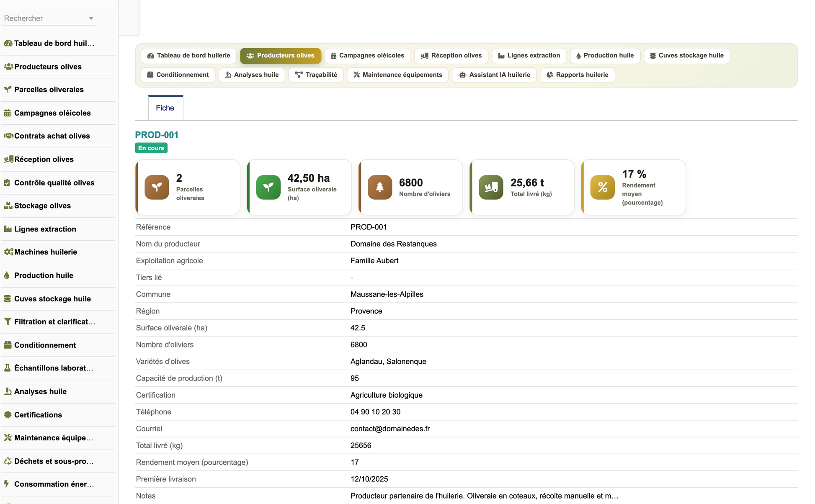Click the Famille Aubert exploitation value
Image resolution: width=815 pixels, height=504 pixels.
click(x=374, y=261)
